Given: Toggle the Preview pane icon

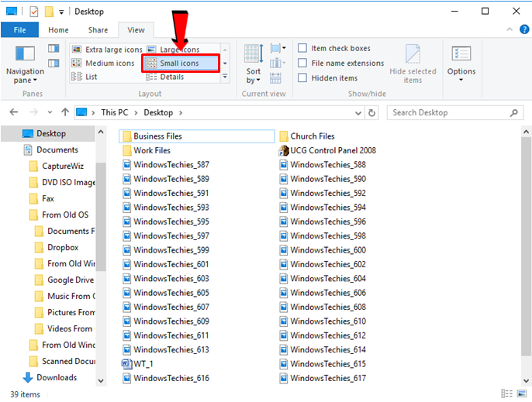Looking at the screenshot, I should (54, 49).
